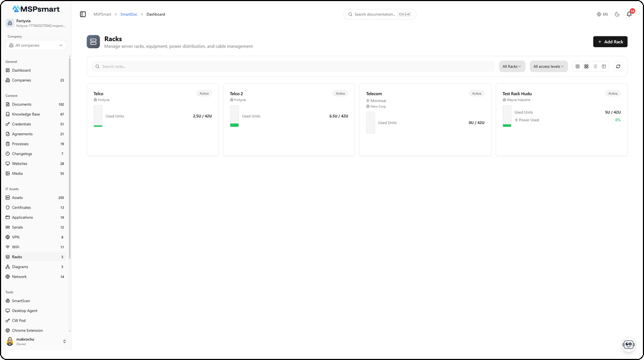644x360 pixels.
Task: Open the All Racks filter dropdown
Action: 511,66
